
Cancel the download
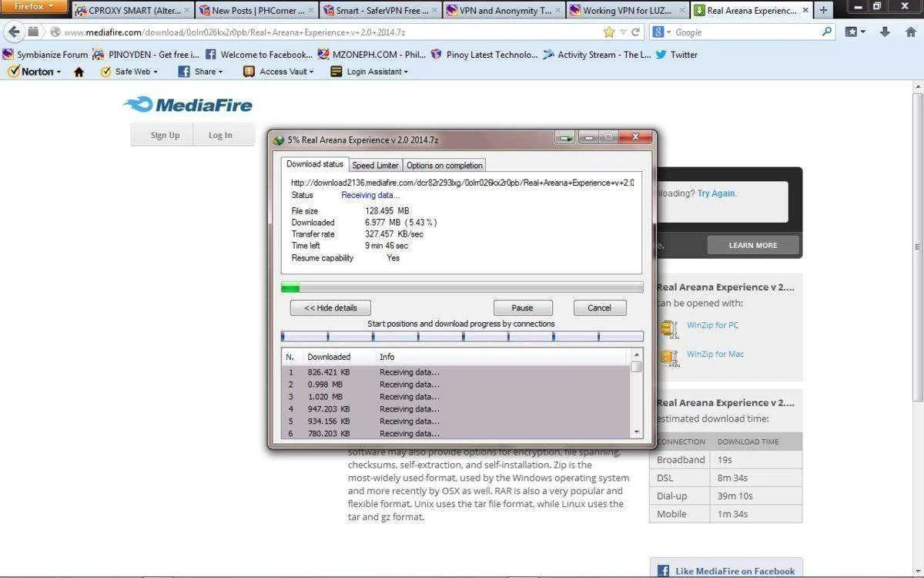coord(600,307)
